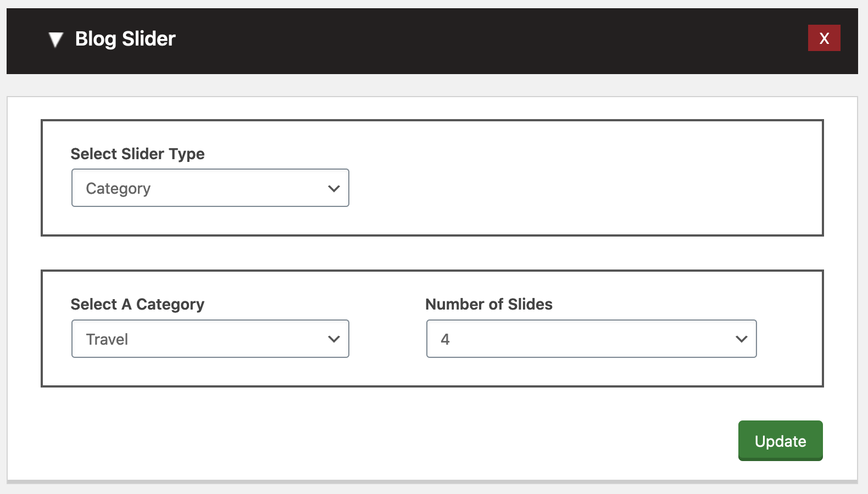Close the Blog Slider widget with X
This screenshot has width=868, height=494.
pos(824,38)
